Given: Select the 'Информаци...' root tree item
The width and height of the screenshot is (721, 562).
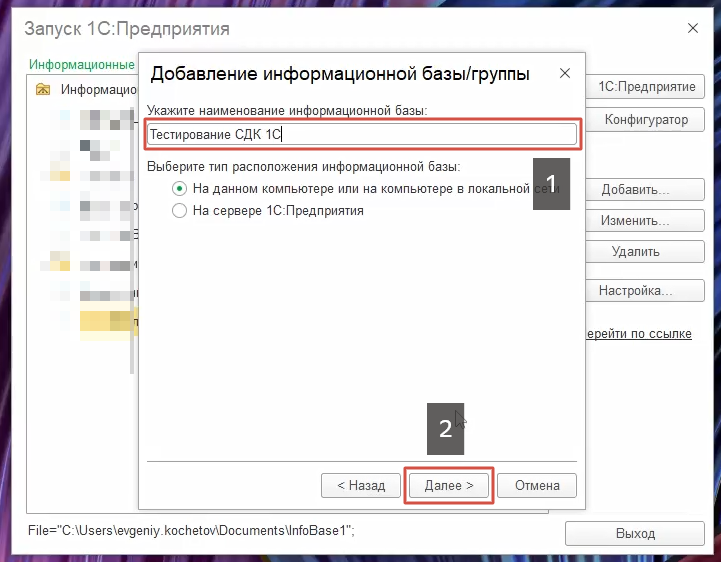Looking at the screenshot, I should (x=96, y=89).
